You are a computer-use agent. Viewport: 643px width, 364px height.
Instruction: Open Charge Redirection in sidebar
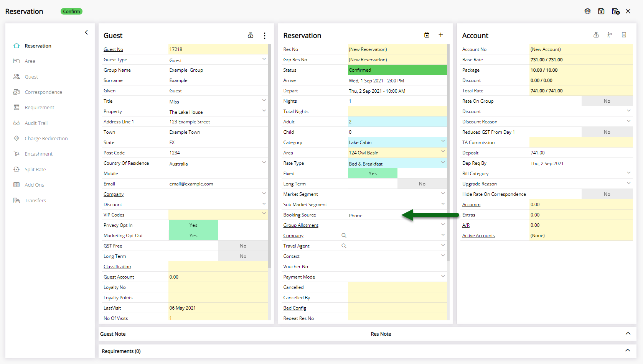coord(46,138)
